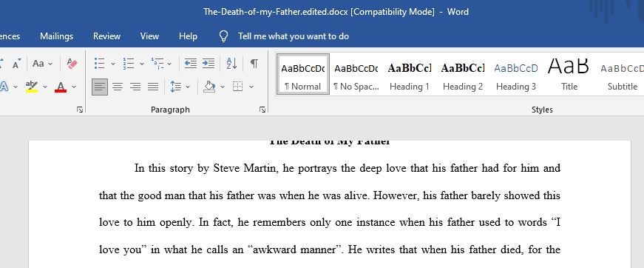The width and height of the screenshot is (644, 268).
Task: Click the Tell me lightbulb icon
Action: [x=223, y=36]
